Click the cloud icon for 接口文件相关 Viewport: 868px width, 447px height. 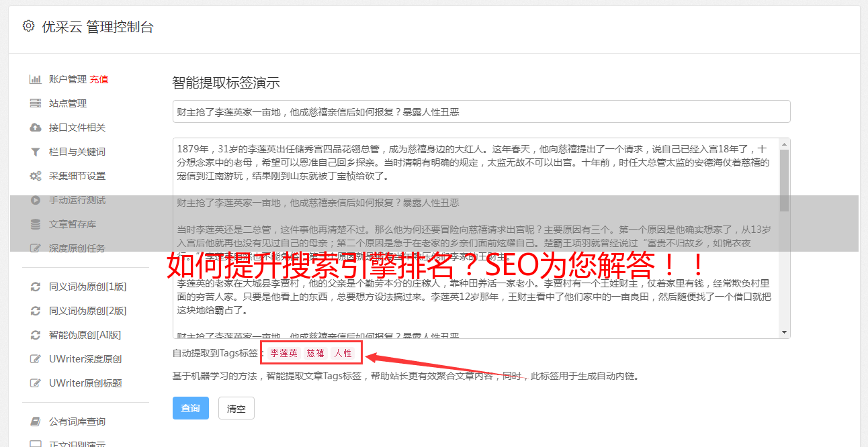pos(36,128)
